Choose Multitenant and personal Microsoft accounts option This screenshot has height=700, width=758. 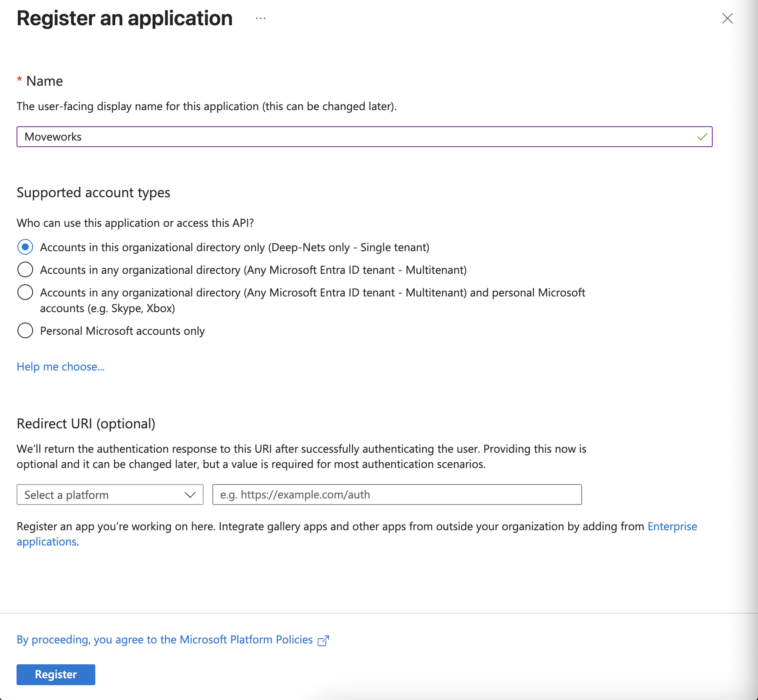pos(25,292)
